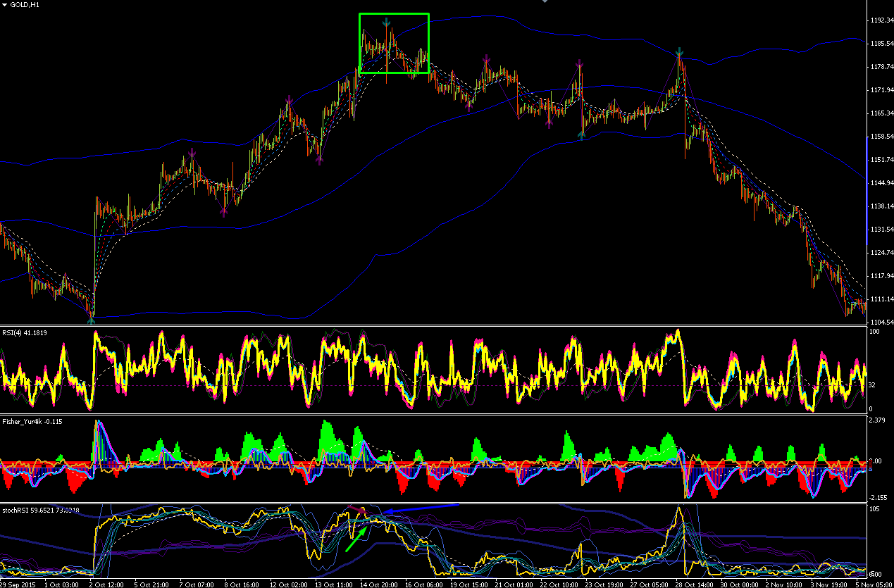Click the GOLD,H1 chart symbol label
The width and height of the screenshot is (894, 588).
(23, 5)
